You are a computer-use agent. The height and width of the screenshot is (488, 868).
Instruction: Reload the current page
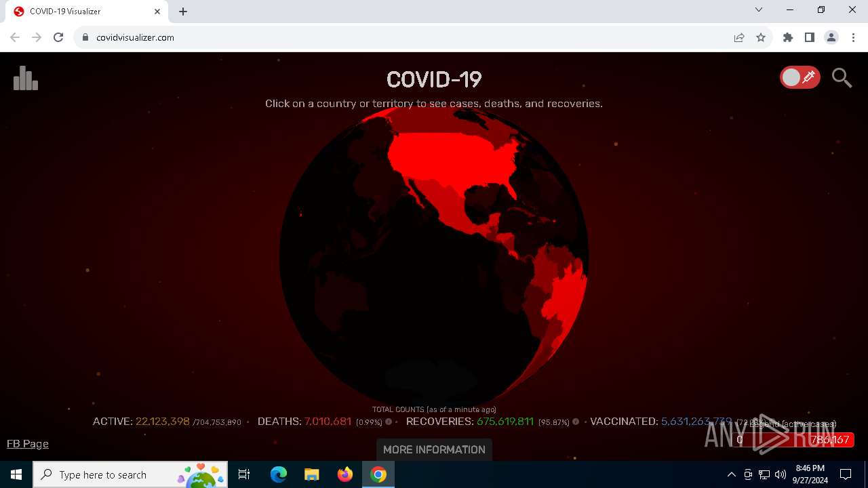pos(58,37)
